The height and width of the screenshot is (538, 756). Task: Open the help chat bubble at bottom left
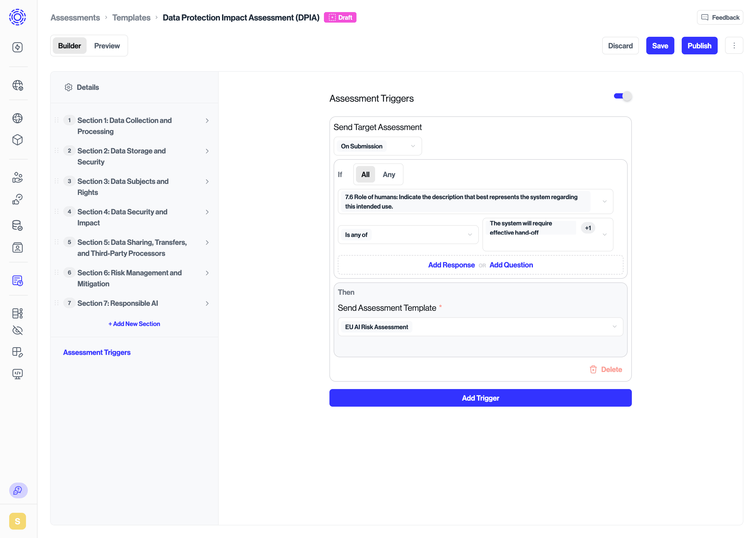[18, 491]
